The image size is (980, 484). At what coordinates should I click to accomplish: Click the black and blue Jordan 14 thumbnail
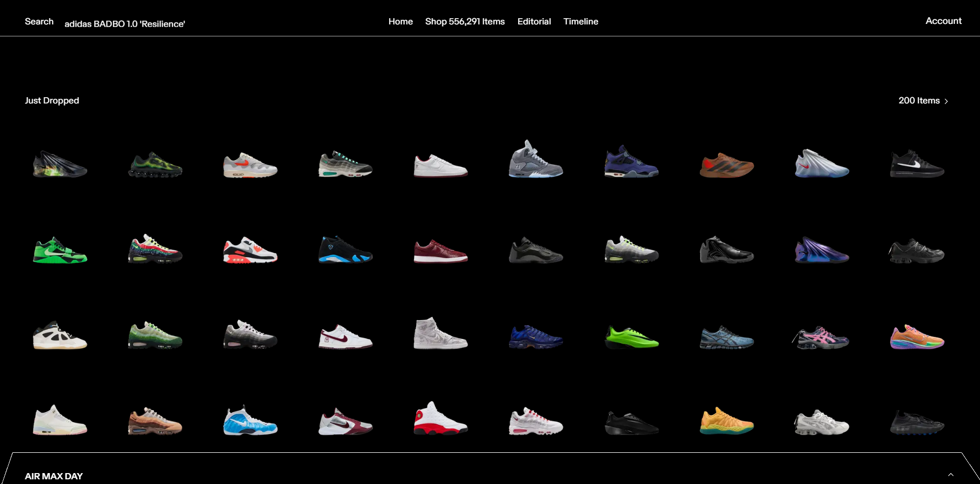point(345,251)
